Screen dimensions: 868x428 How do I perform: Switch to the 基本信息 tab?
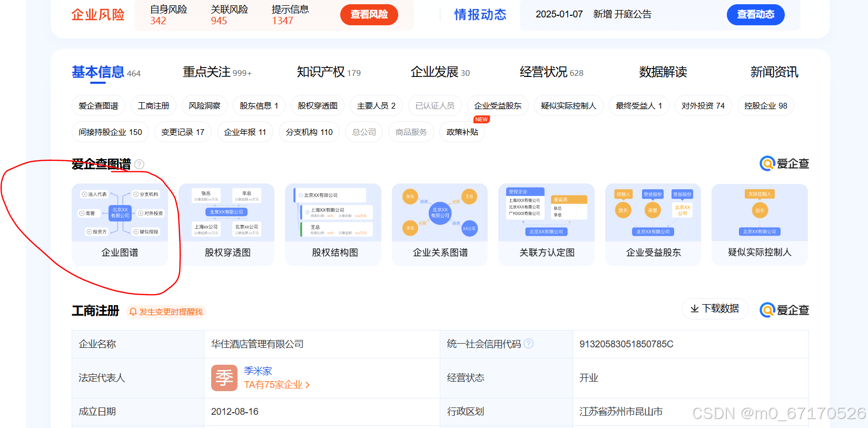coord(106,72)
